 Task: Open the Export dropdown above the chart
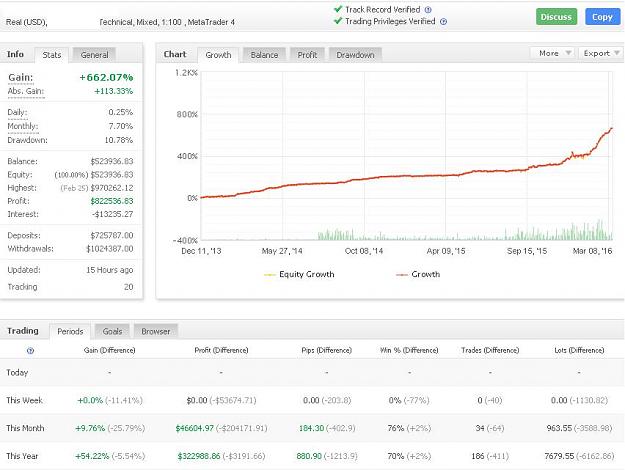(600, 53)
